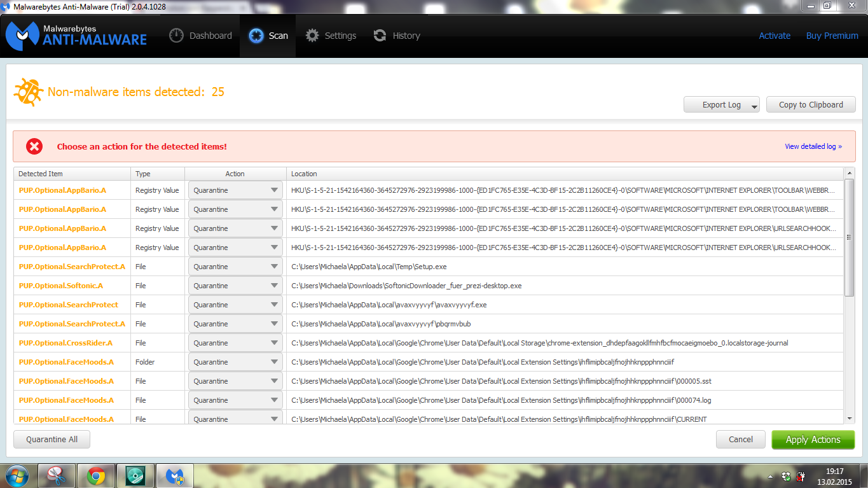Select PUP.Optional.CrossRider.A detected item
868x488 pixels.
tap(65, 343)
